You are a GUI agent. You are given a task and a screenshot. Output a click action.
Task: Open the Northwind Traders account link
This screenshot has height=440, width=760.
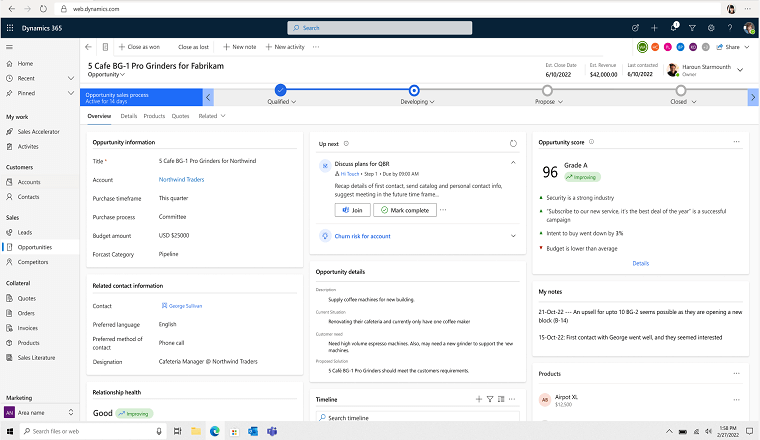(x=181, y=179)
